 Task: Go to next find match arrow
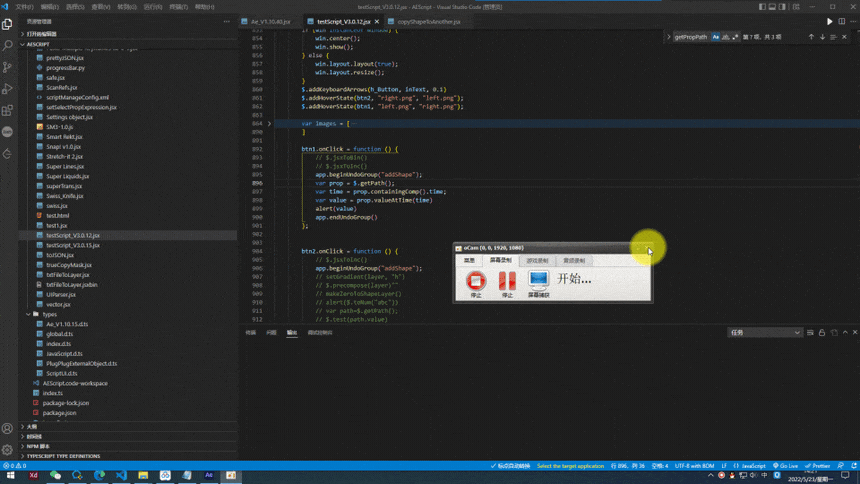[822, 37]
